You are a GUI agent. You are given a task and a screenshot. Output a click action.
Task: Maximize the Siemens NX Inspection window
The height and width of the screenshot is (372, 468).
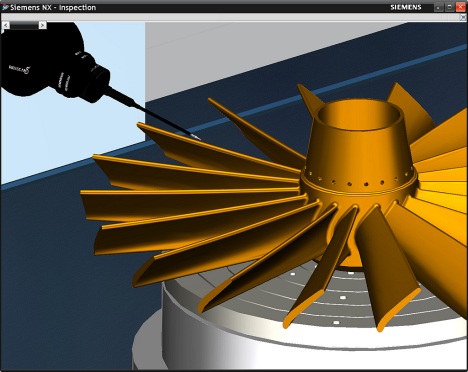point(449,7)
